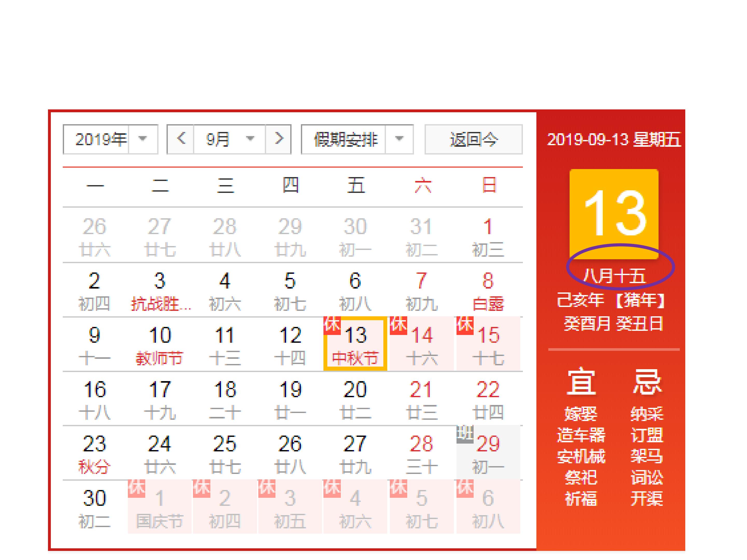Click the 班 workday badge on September 29
Screen dimensions: 747x560
click(465, 434)
